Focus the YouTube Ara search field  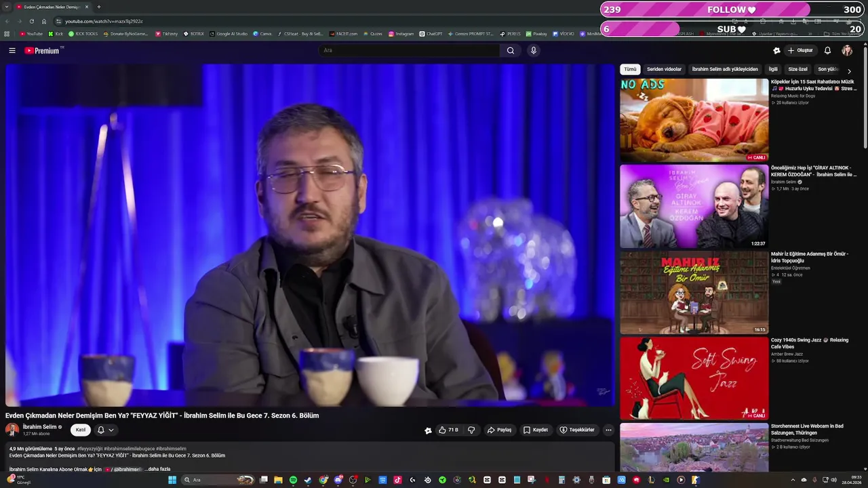pyautogui.click(x=410, y=50)
